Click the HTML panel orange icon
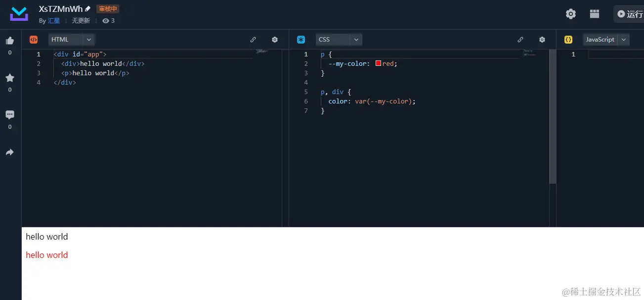644x300 pixels. point(34,40)
